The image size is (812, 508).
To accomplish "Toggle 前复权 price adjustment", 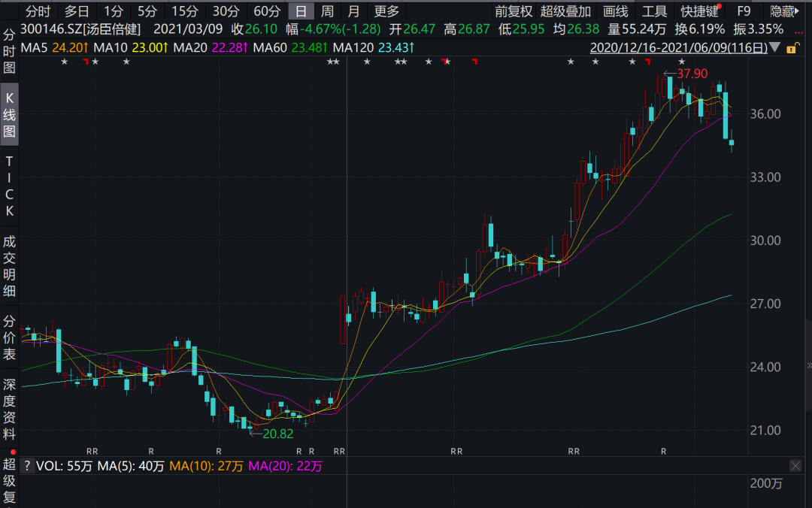I will tap(514, 11).
